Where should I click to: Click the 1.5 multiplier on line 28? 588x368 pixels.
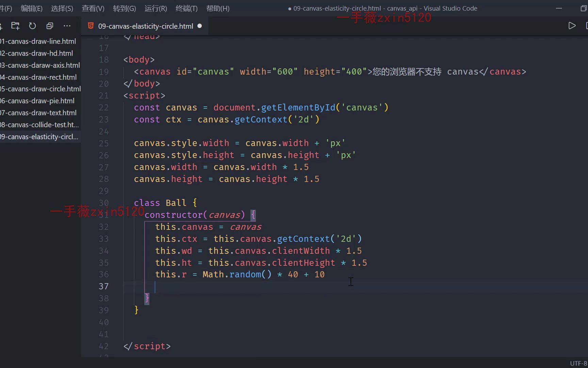tap(311, 179)
